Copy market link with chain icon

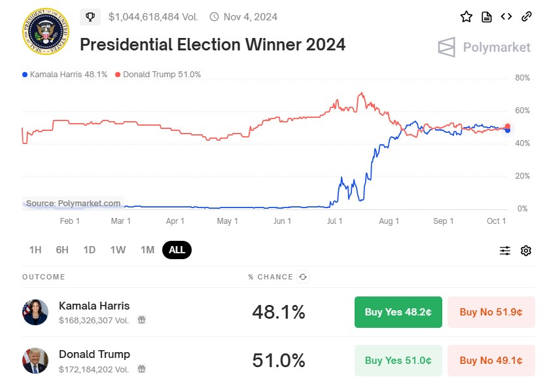coord(526,17)
